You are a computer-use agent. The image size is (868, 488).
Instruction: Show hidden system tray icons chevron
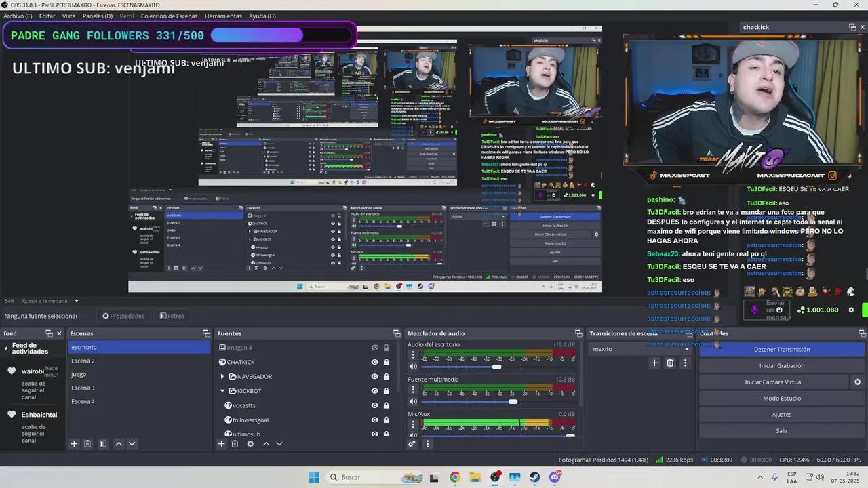pos(759,477)
